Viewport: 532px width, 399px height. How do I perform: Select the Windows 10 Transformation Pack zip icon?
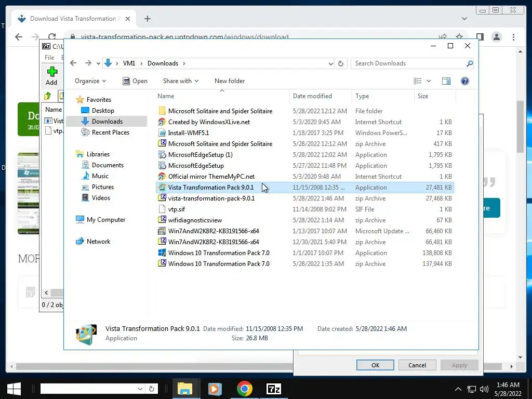coord(162,263)
